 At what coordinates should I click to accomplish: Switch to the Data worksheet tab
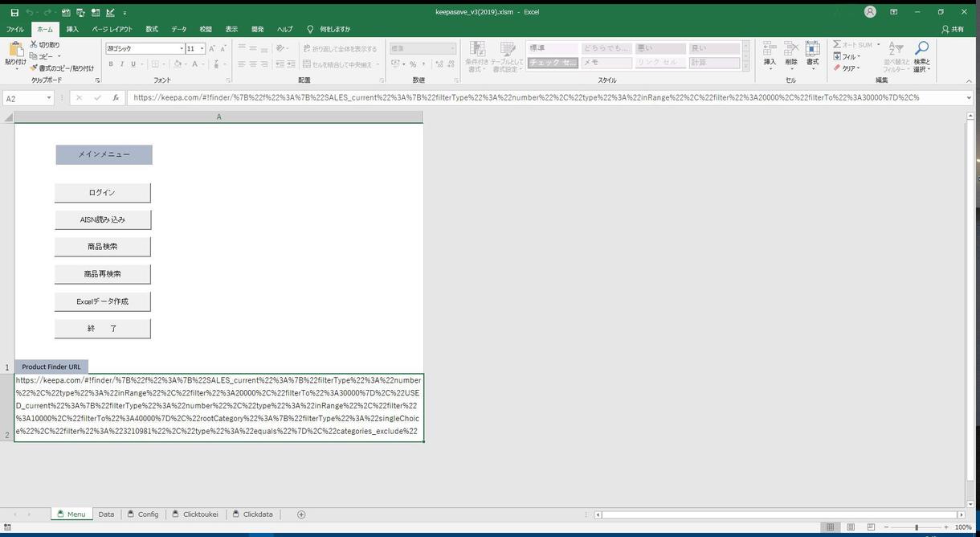pyautogui.click(x=106, y=514)
